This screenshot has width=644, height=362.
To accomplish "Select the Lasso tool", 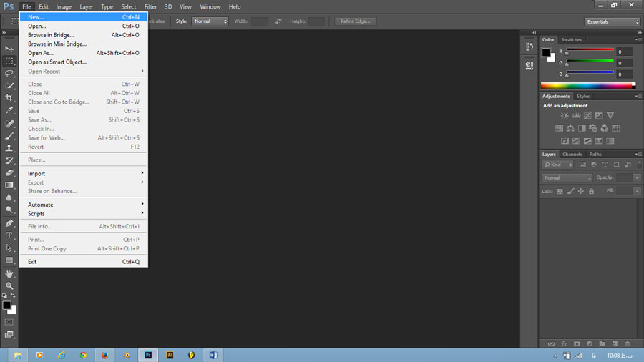I will pos(9,73).
